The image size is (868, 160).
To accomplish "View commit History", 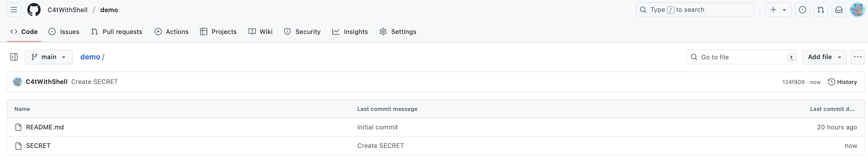I will (x=842, y=82).
